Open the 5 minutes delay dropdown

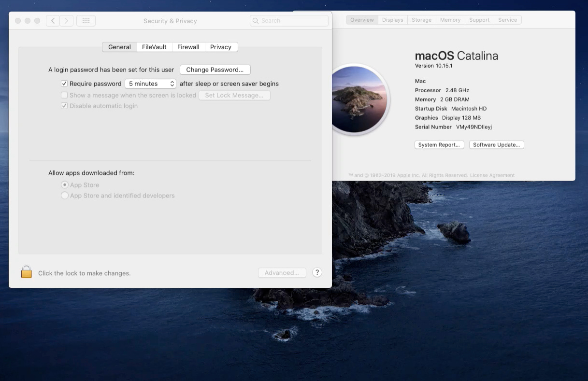point(151,84)
